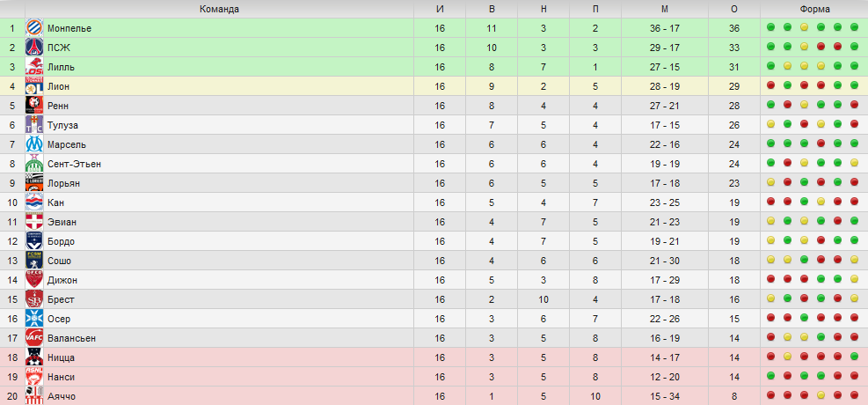Click the Бордо team name

pyautogui.click(x=61, y=241)
